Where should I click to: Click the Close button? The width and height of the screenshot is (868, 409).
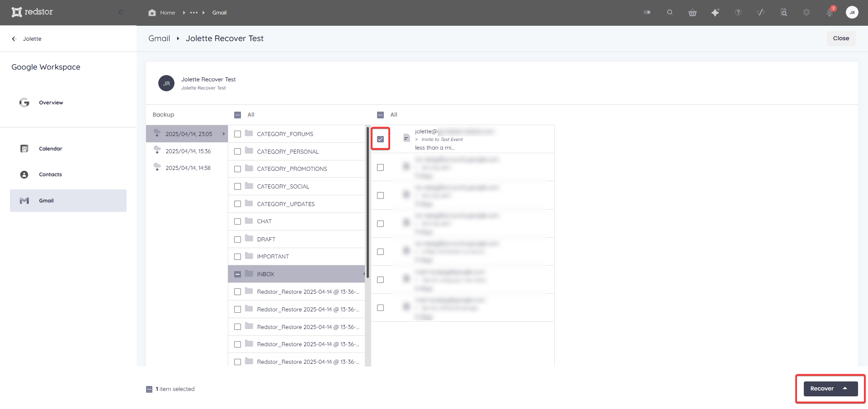[x=841, y=38]
